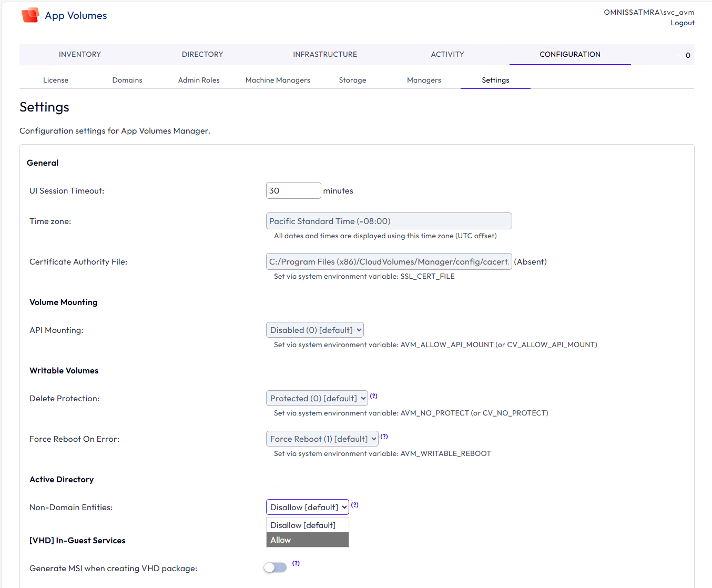
Task: Click the notification counter showing 0
Action: click(x=688, y=55)
